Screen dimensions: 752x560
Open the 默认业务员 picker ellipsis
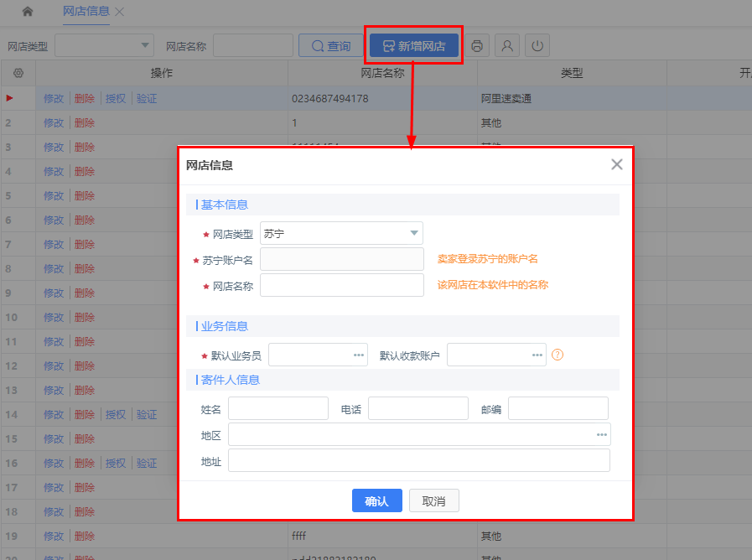[358, 355]
